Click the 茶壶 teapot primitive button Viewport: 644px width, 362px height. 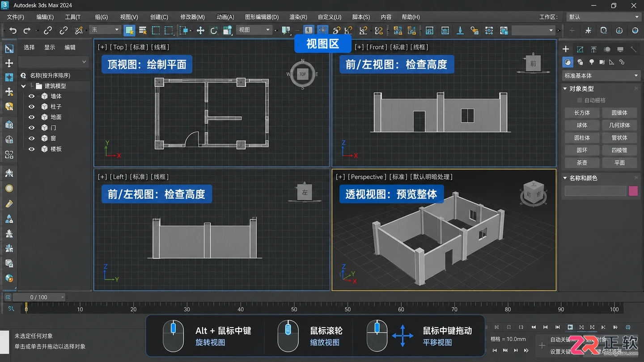coord(582,163)
